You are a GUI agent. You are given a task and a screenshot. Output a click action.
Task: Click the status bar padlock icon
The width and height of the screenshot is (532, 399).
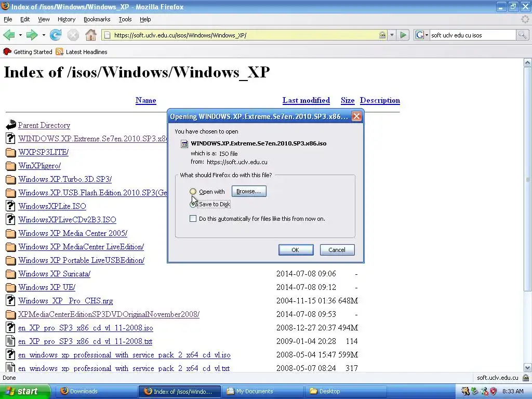point(526,378)
